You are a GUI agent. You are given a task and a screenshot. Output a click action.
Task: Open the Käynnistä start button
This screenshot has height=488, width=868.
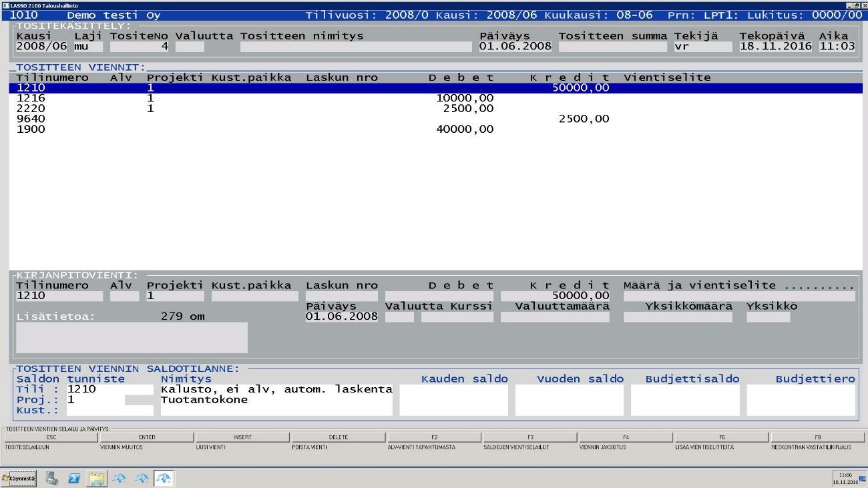pos(19,478)
